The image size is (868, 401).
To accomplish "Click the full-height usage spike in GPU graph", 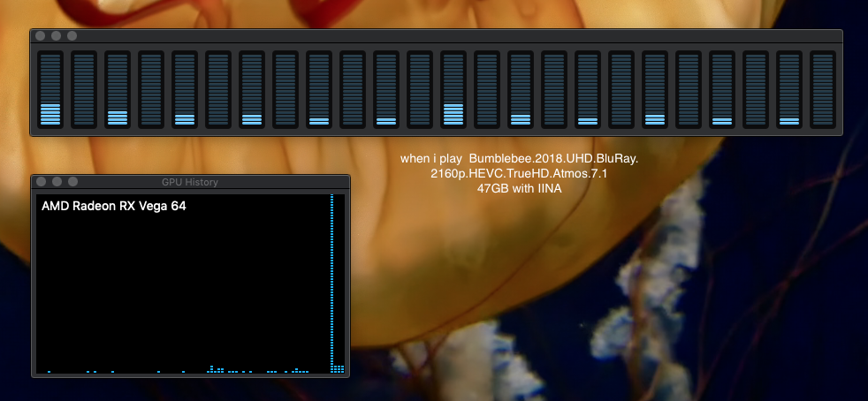I will (332, 284).
